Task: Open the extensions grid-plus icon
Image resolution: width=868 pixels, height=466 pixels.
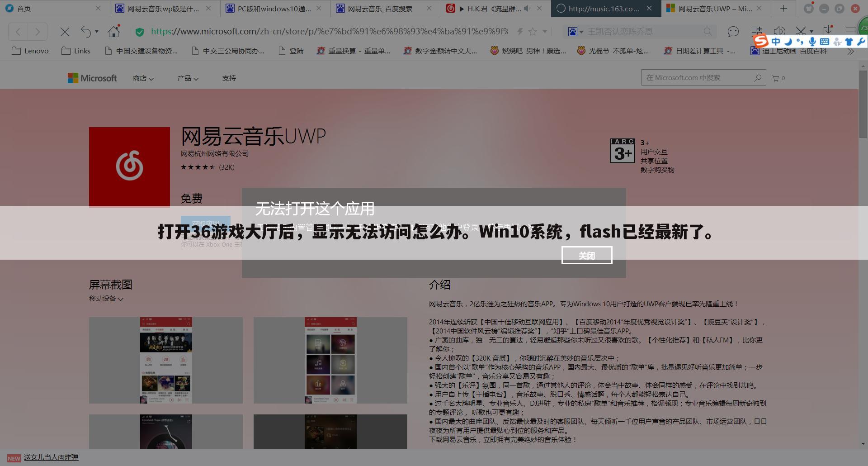Action: pos(756,31)
